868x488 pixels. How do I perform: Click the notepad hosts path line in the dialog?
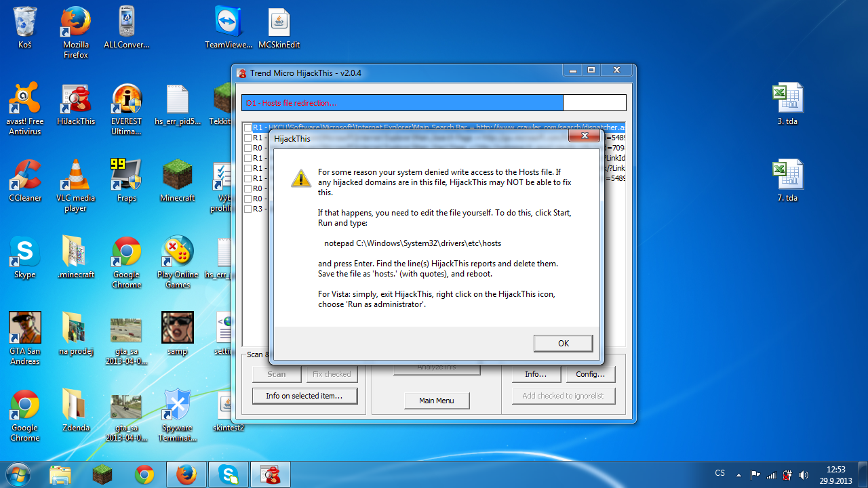(412, 243)
